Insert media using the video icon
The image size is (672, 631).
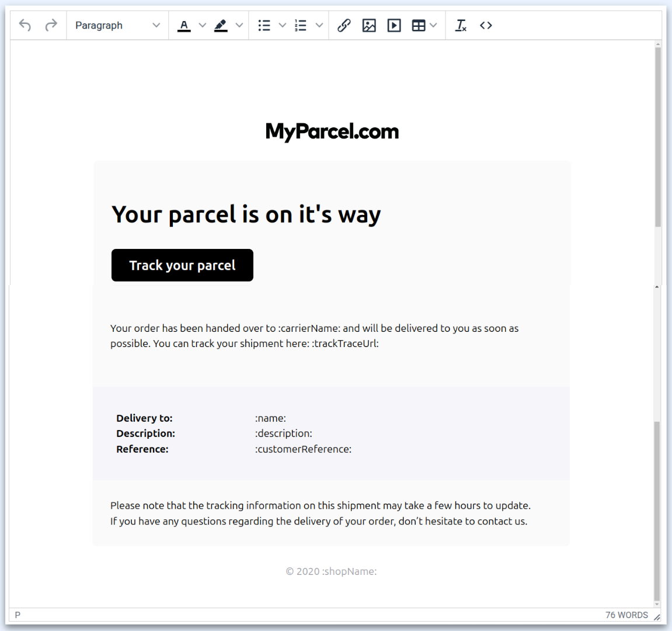pos(394,25)
